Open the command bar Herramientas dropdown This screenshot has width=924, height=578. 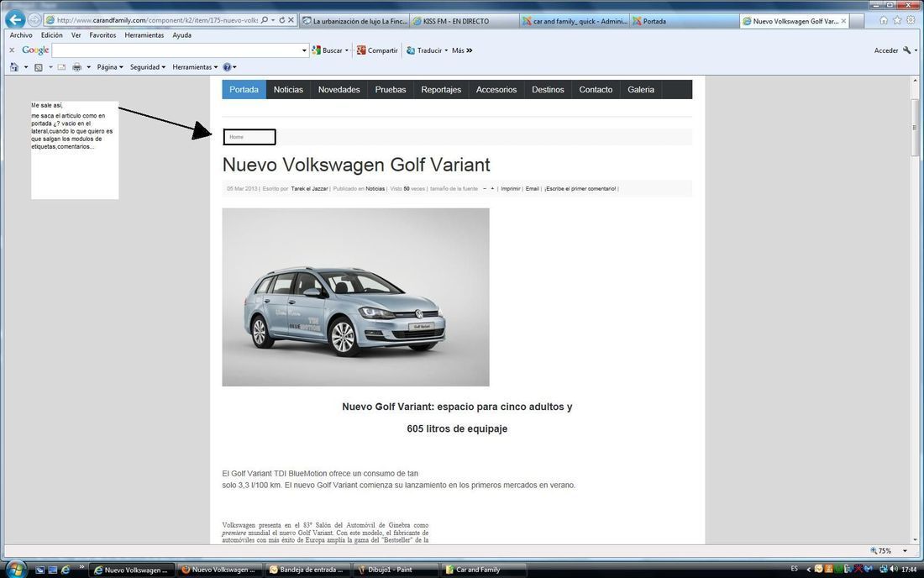(x=195, y=67)
